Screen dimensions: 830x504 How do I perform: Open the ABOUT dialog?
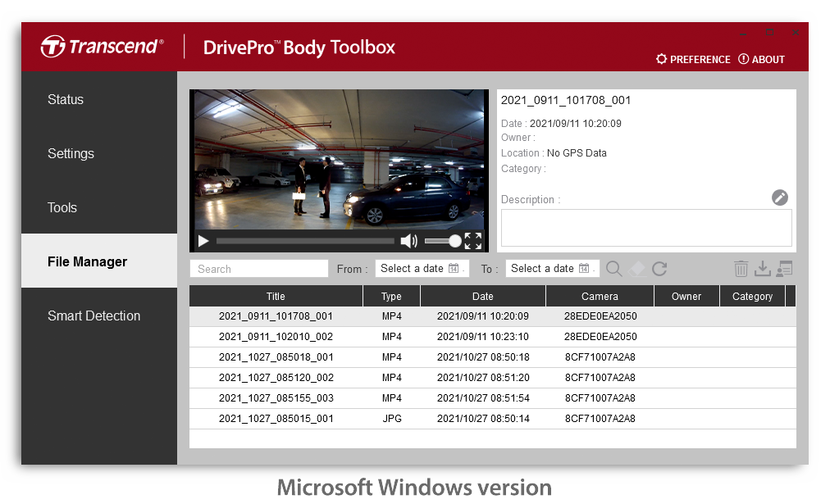click(x=762, y=59)
